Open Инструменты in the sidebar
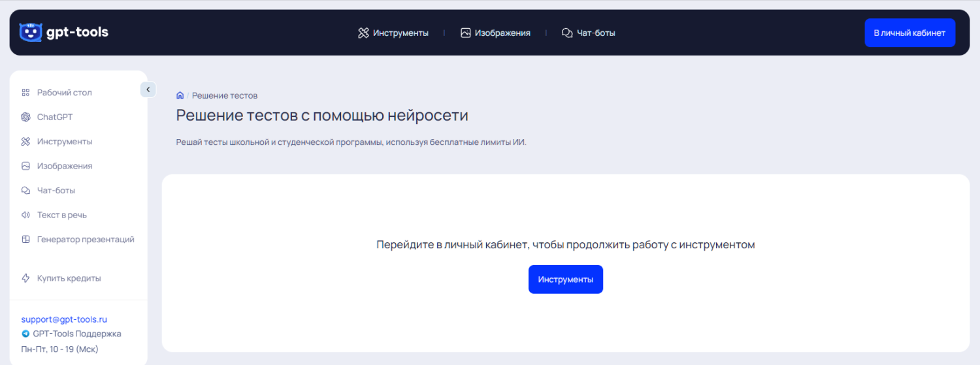This screenshot has width=980, height=365. 65,142
